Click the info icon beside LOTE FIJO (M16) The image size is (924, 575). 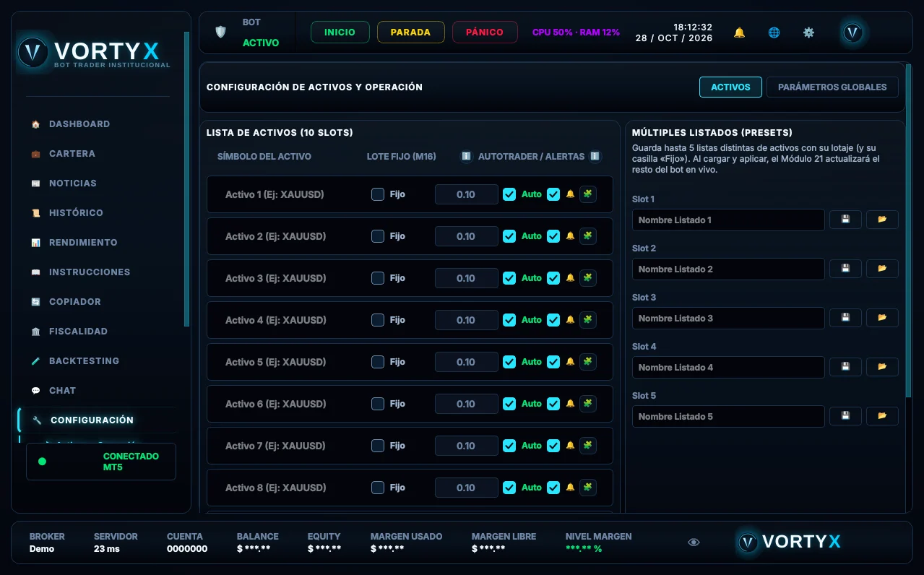click(466, 156)
